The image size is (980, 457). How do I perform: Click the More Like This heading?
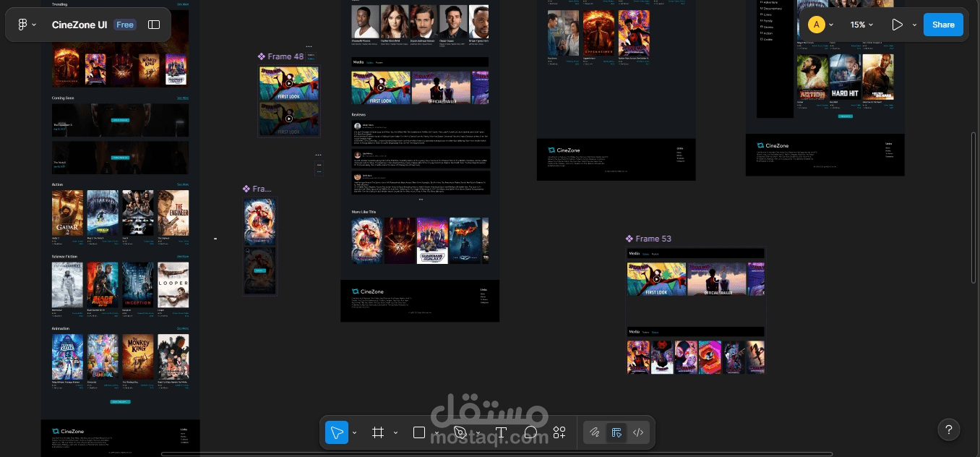click(364, 212)
